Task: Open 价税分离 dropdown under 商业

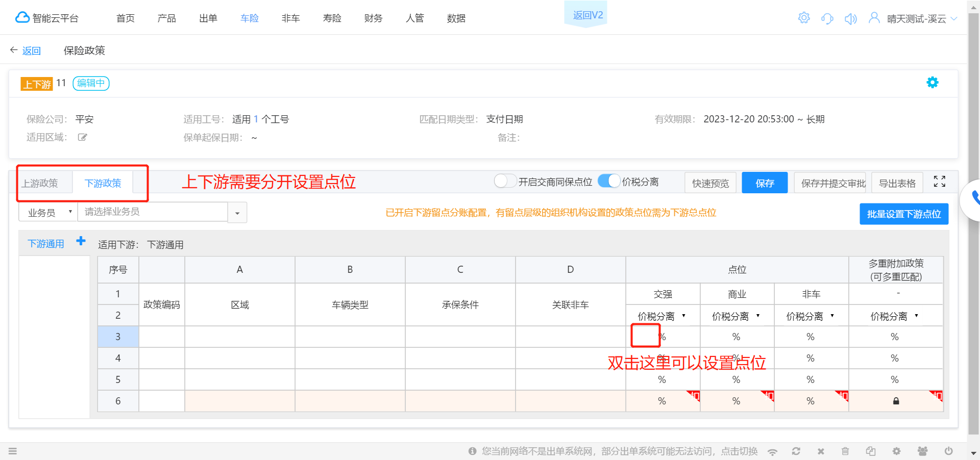Action: coord(737,316)
